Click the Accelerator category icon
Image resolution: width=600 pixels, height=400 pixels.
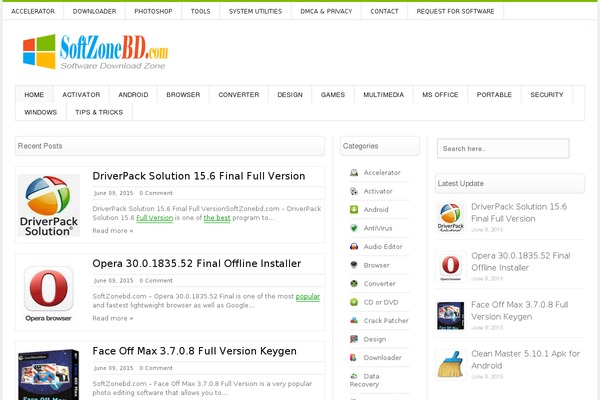pos(354,173)
